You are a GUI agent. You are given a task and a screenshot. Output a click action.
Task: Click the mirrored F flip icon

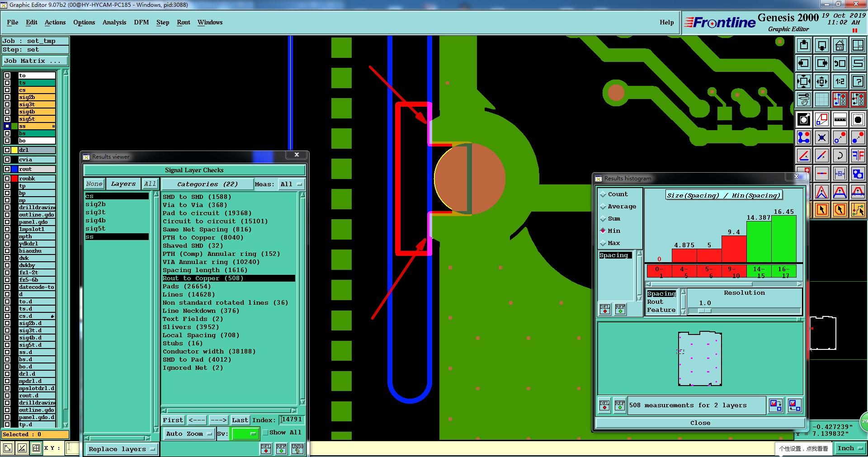858,155
